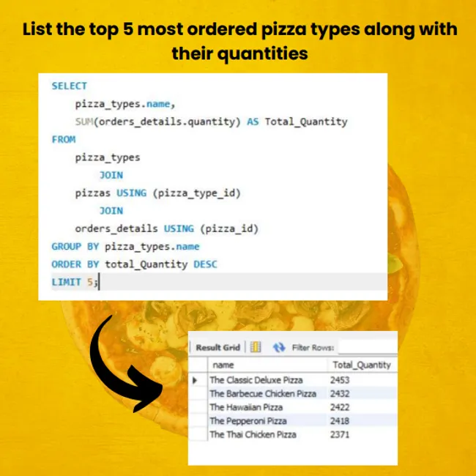Click the 'Total_Quantity' alias in the SELECT clause

[x=306, y=122]
